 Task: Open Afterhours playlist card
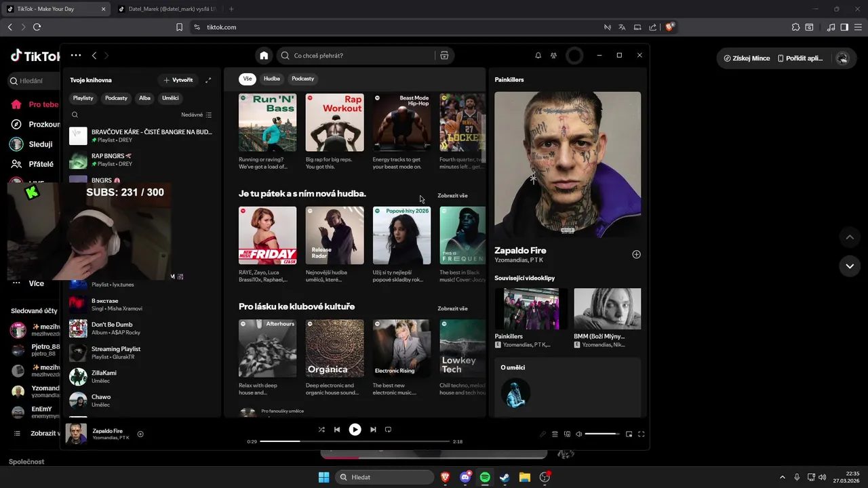(267, 359)
